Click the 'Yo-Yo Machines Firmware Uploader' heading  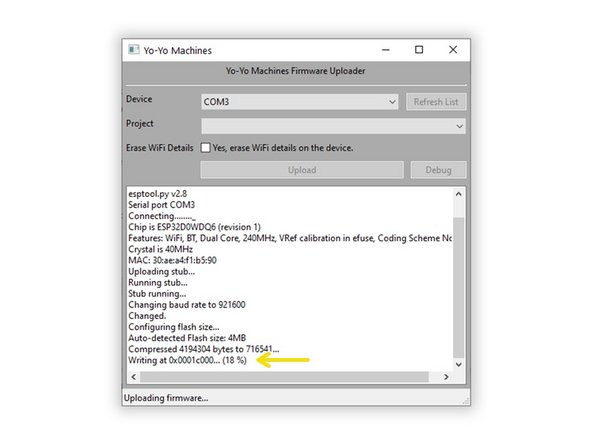(x=296, y=71)
